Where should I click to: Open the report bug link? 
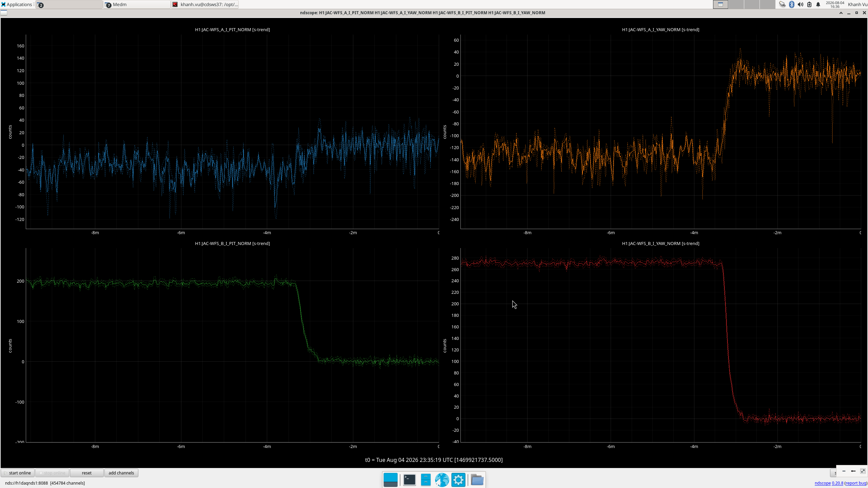coord(855,483)
